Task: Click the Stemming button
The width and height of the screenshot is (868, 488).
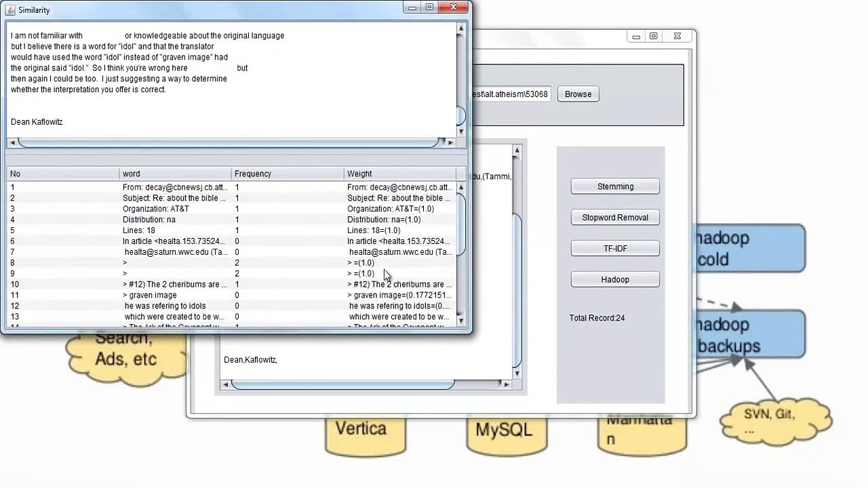Action: pyautogui.click(x=615, y=186)
